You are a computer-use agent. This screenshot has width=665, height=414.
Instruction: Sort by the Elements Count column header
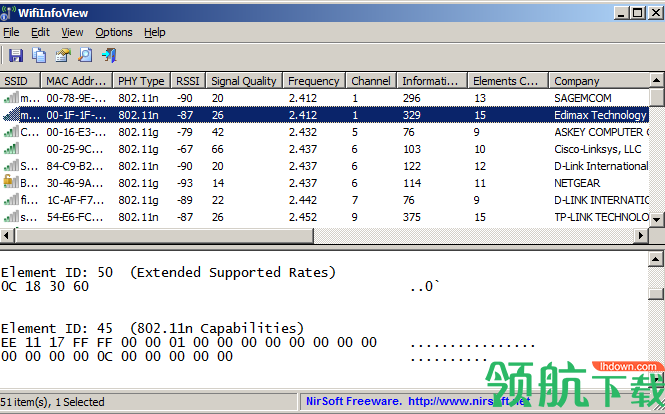[x=508, y=81]
